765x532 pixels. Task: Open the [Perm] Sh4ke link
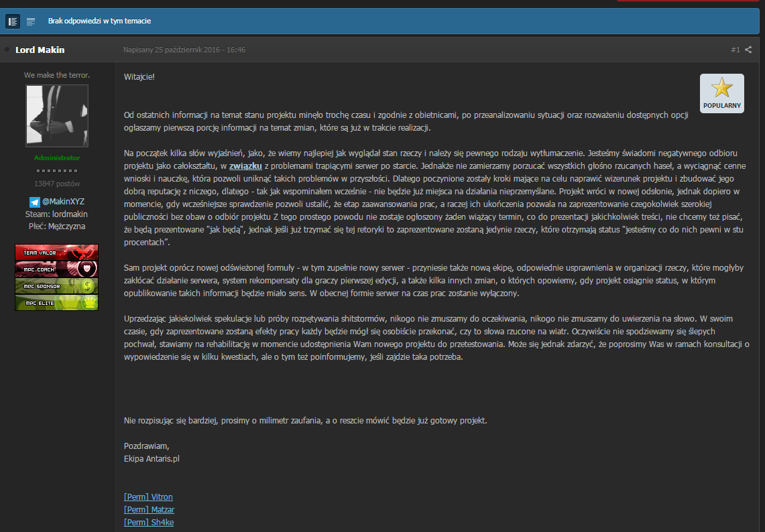(149, 522)
